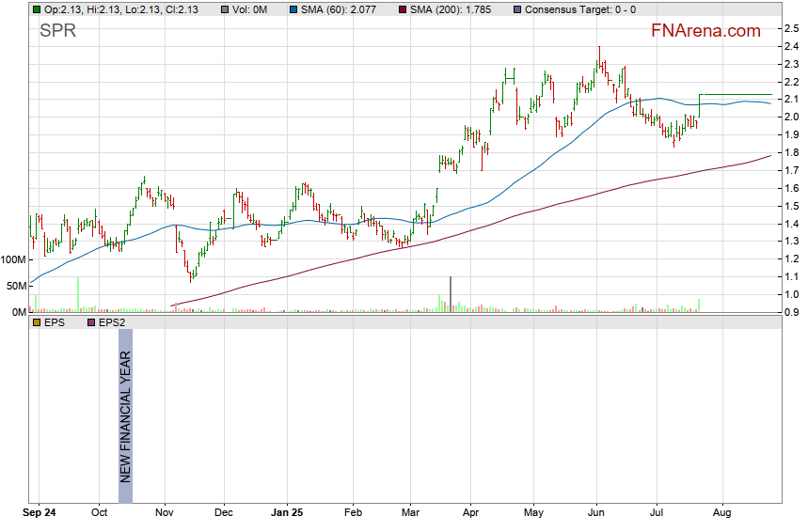Click the Aug date axis label

722,514
